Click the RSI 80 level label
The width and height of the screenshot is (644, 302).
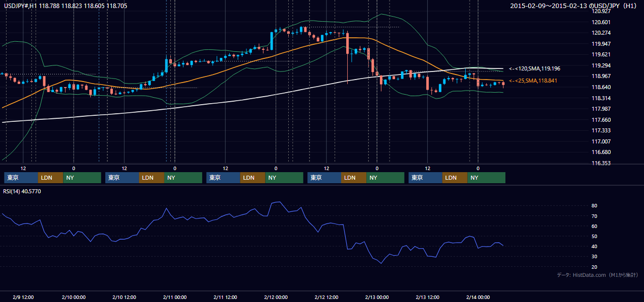point(594,206)
